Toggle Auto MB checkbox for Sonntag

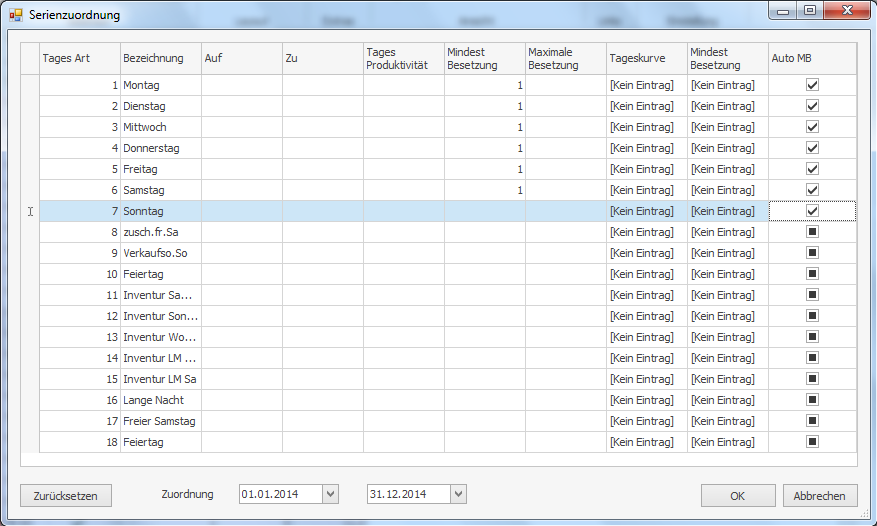[x=812, y=211]
